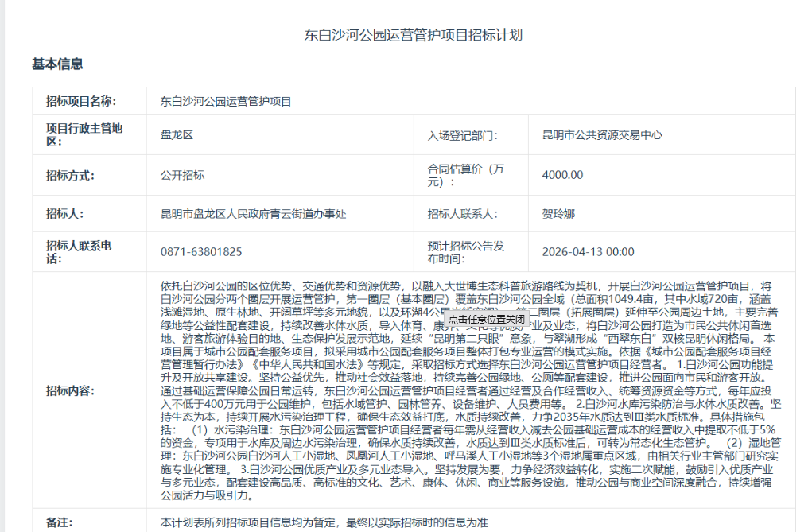Click the 招标内容 row label

pos(71,390)
